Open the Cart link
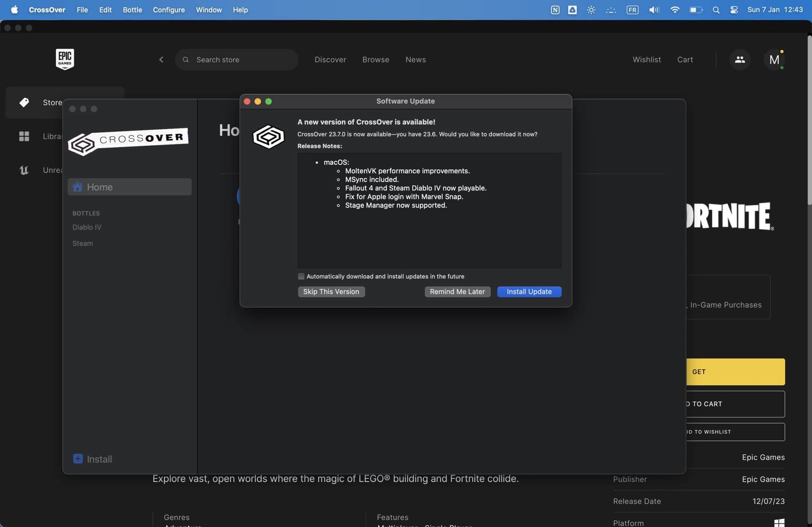The width and height of the screenshot is (812, 527). click(x=685, y=60)
